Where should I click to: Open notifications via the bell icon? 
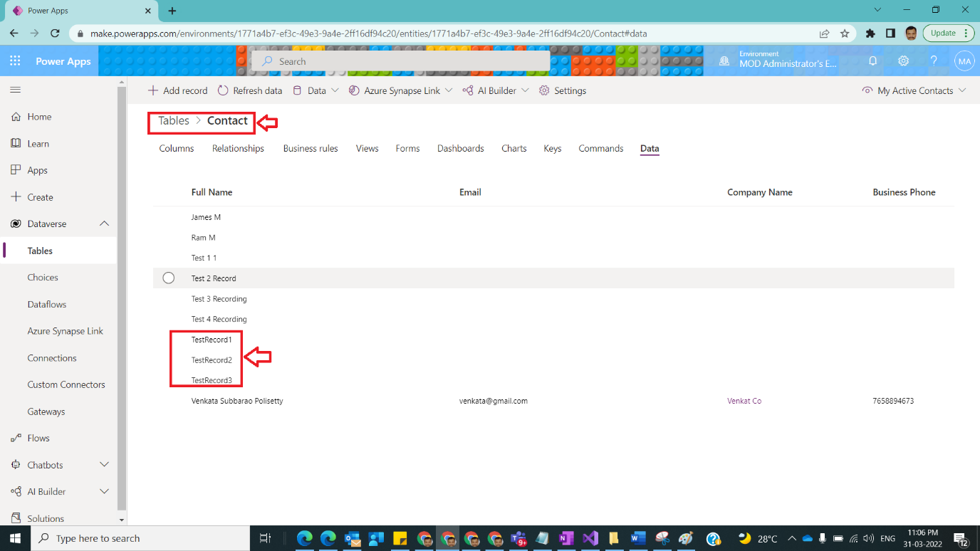[x=872, y=61]
